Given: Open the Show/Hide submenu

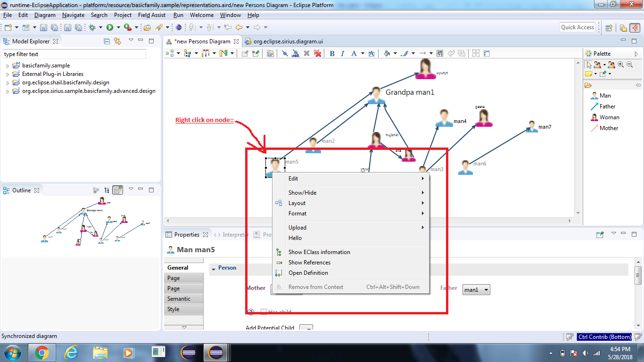Looking at the screenshot, I should tap(351, 193).
